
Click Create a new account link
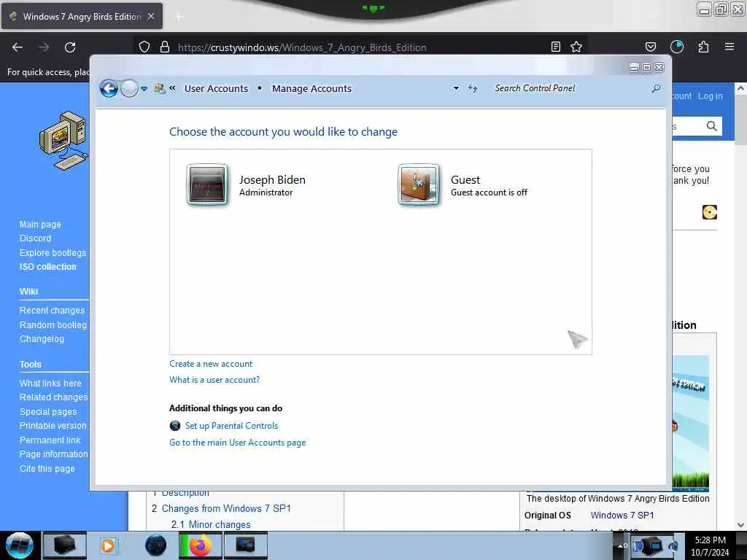click(211, 364)
